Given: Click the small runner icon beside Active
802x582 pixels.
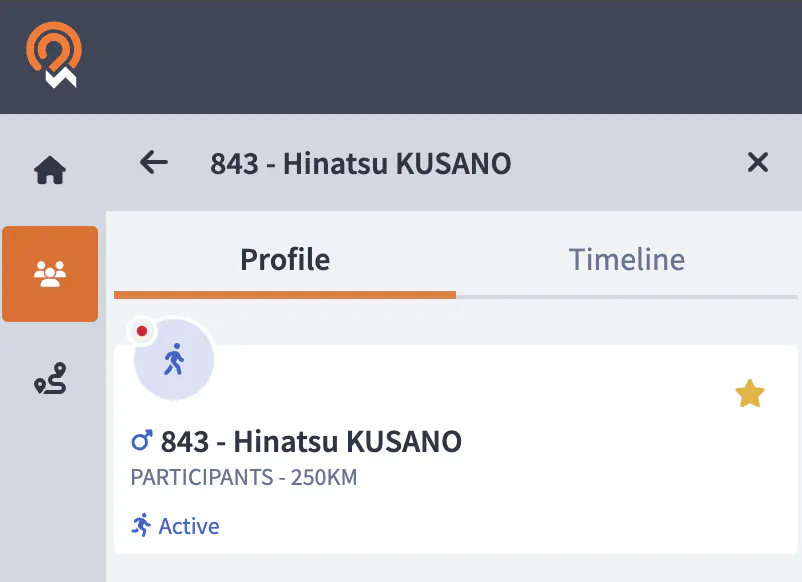Looking at the screenshot, I should click(x=142, y=525).
